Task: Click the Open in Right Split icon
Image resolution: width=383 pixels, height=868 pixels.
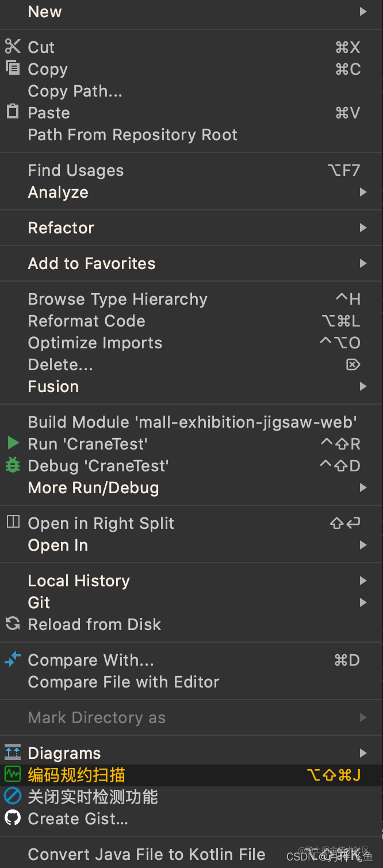Action: (x=13, y=522)
